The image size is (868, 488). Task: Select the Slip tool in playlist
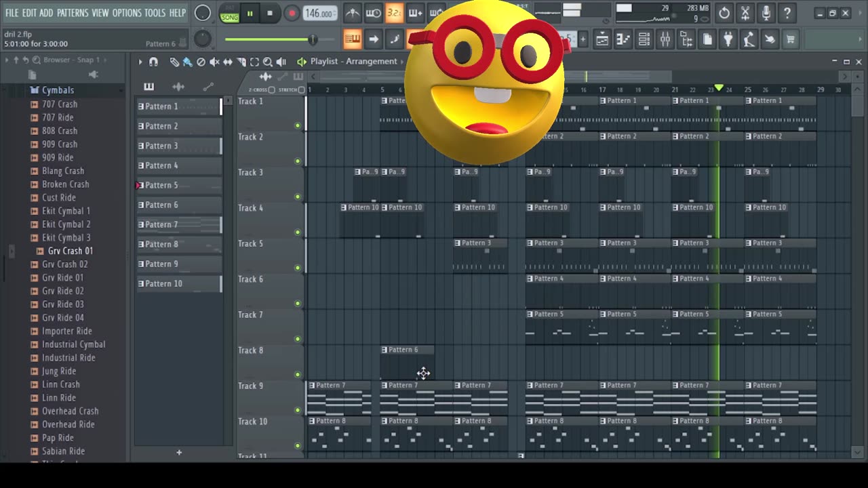[228, 62]
